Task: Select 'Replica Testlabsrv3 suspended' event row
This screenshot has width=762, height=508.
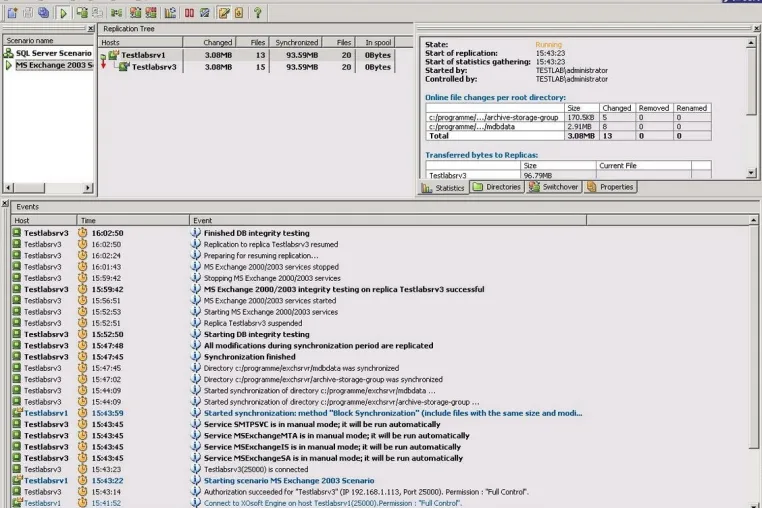Action: point(253,323)
